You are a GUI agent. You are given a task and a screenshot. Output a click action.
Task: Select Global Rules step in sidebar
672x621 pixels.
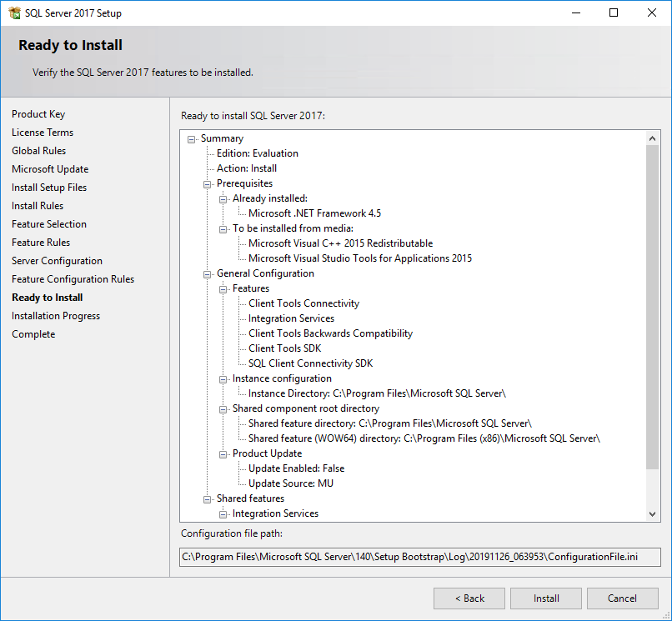(x=39, y=151)
